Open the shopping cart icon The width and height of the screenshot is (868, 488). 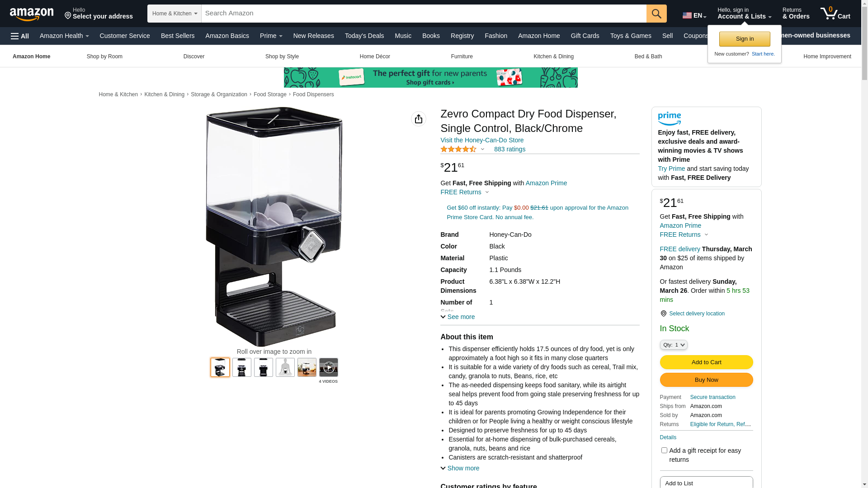(x=835, y=14)
